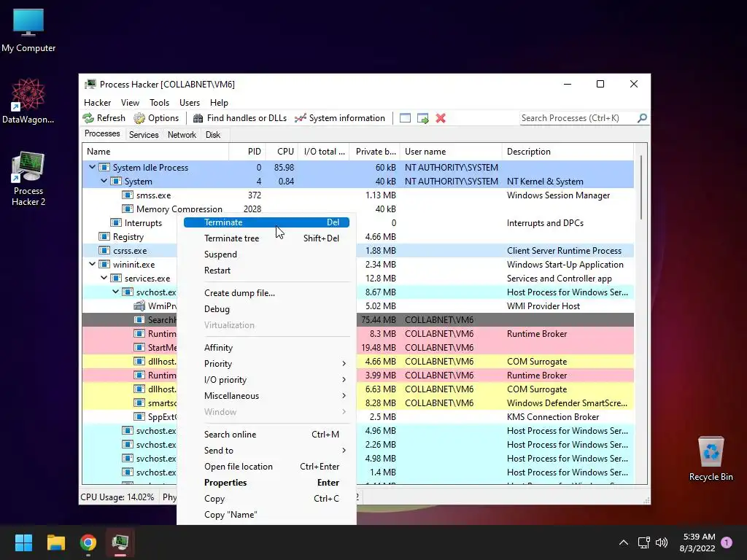The width and height of the screenshot is (747, 560).
Task: Open the network tray icon
Action: click(643, 542)
